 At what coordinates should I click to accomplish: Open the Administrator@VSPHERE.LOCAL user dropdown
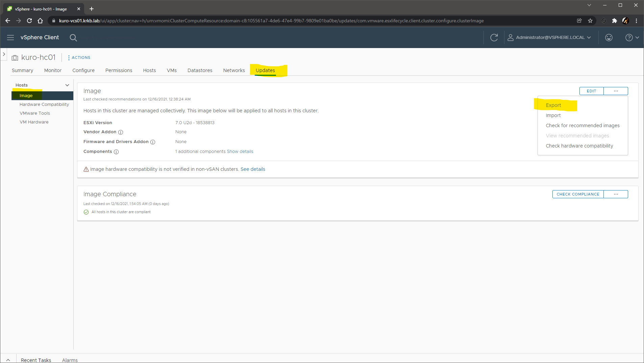(549, 38)
